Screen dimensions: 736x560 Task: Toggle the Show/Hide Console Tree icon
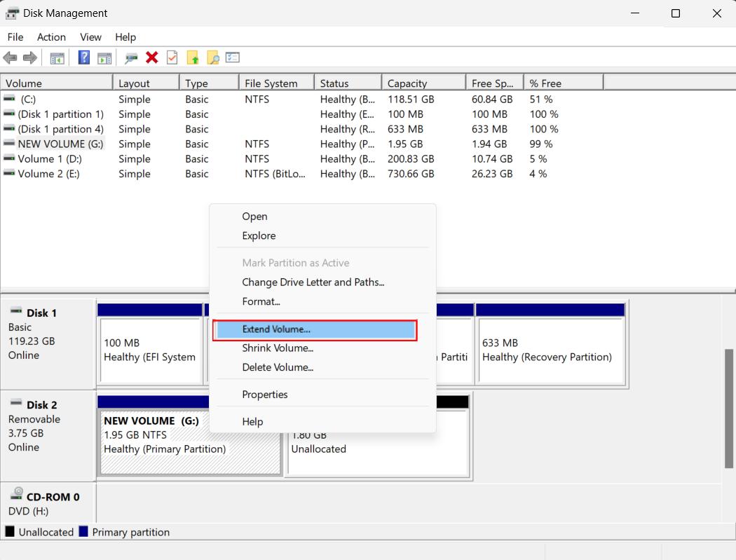click(57, 57)
